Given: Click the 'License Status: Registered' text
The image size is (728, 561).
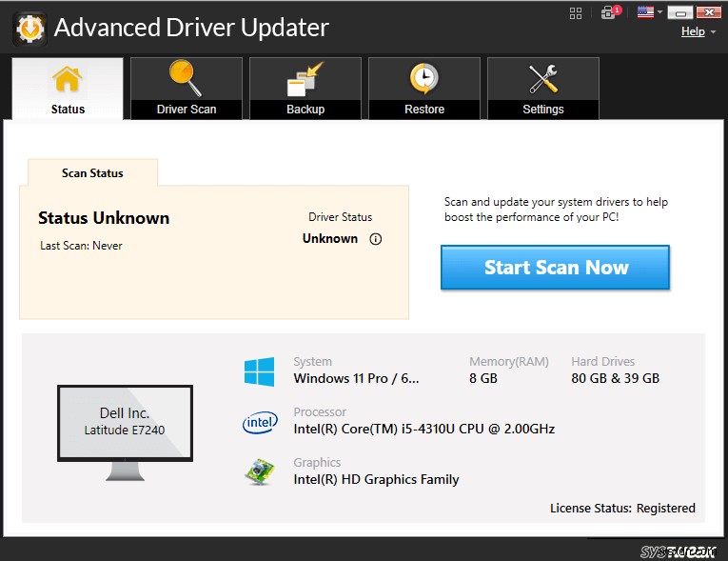Looking at the screenshot, I should 622,508.
